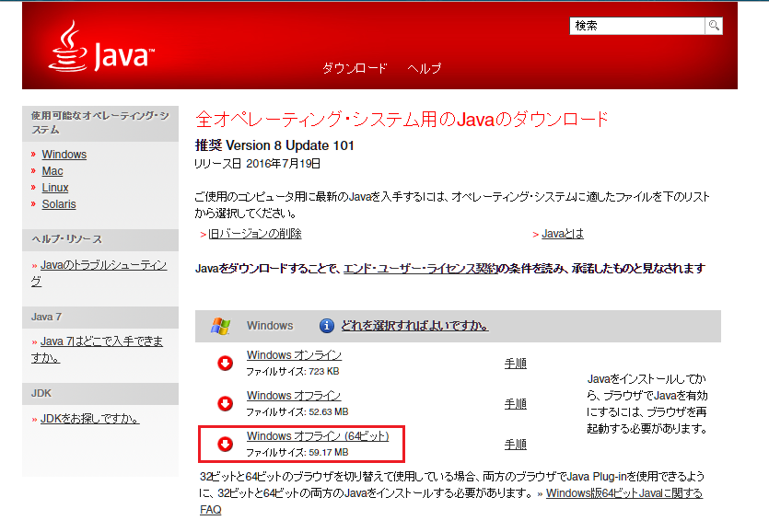The height and width of the screenshot is (532, 769).
Task: Open the エンド・ユーザー・ライセンス契約 link
Action: [x=421, y=269]
